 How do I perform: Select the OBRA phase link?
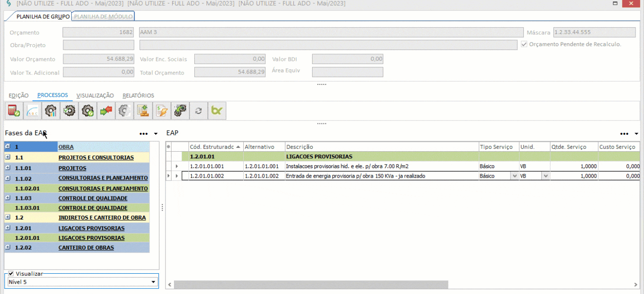[x=66, y=147]
